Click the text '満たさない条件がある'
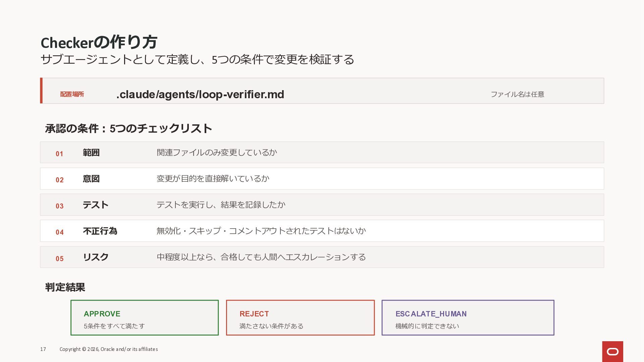The image size is (644, 362). (271, 326)
